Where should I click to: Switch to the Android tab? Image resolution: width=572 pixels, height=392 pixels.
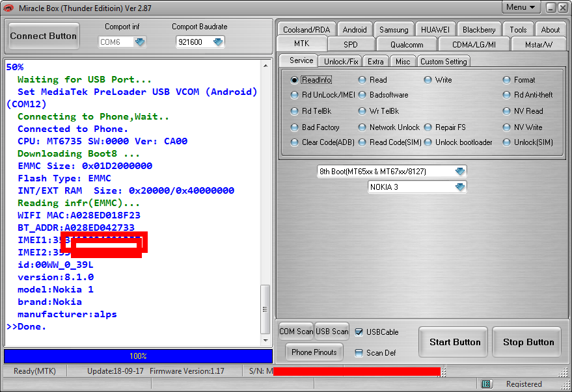point(355,29)
